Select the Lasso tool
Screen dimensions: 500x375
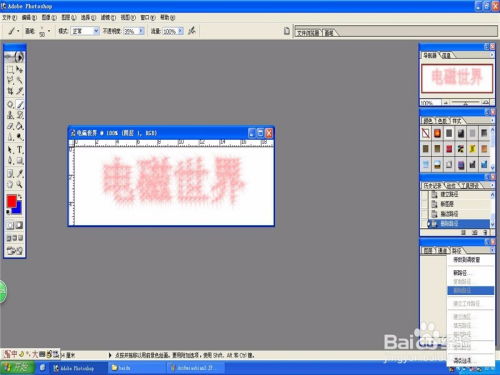[x=10, y=80]
